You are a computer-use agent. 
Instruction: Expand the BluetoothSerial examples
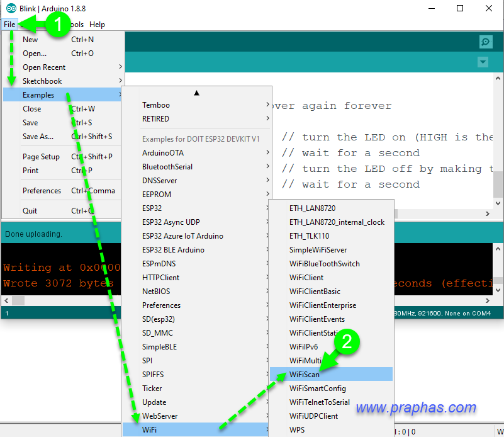click(x=197, y=167)
